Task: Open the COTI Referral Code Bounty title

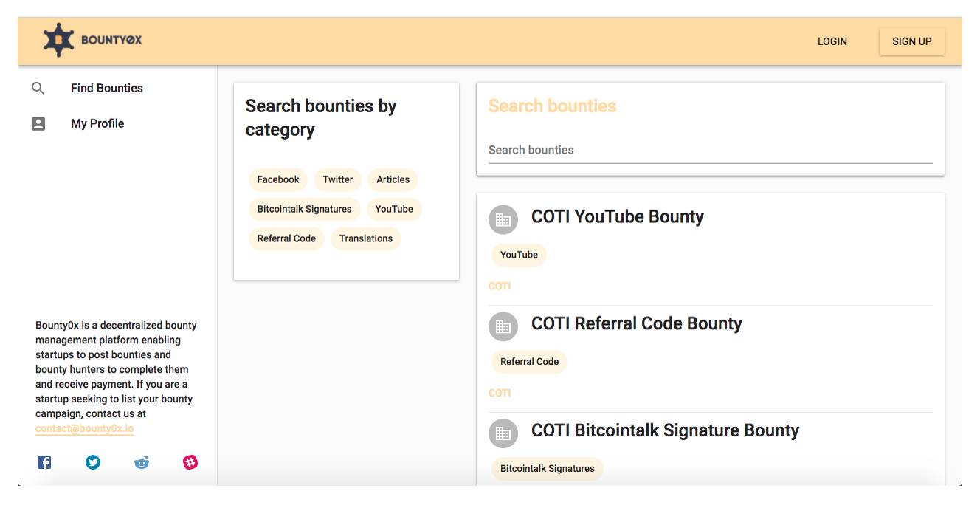Action: (637, 323)
